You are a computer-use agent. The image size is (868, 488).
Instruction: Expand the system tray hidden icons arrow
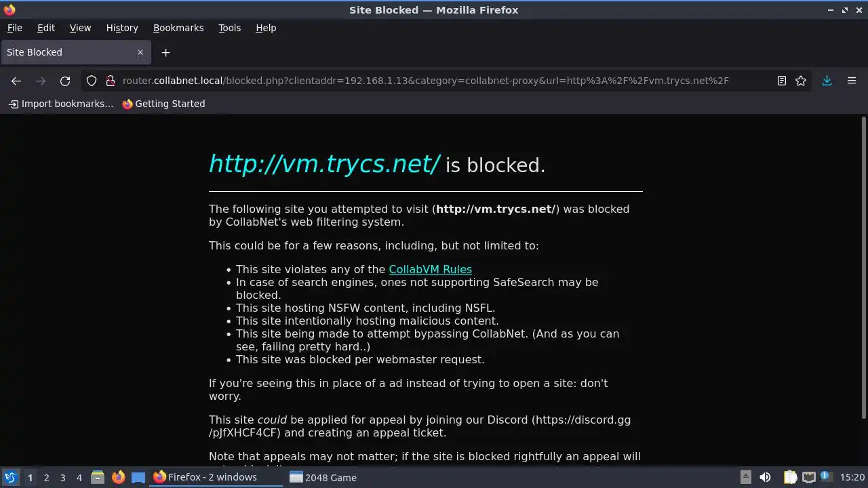pyautogui.click(x=745, y=477)
